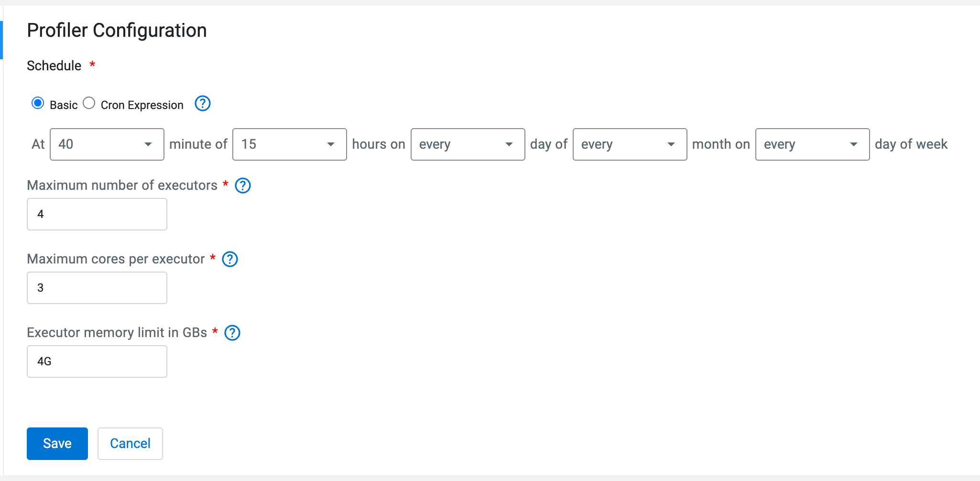
Task: Click the Maximum number of executors field
Action: coord(97,214)
